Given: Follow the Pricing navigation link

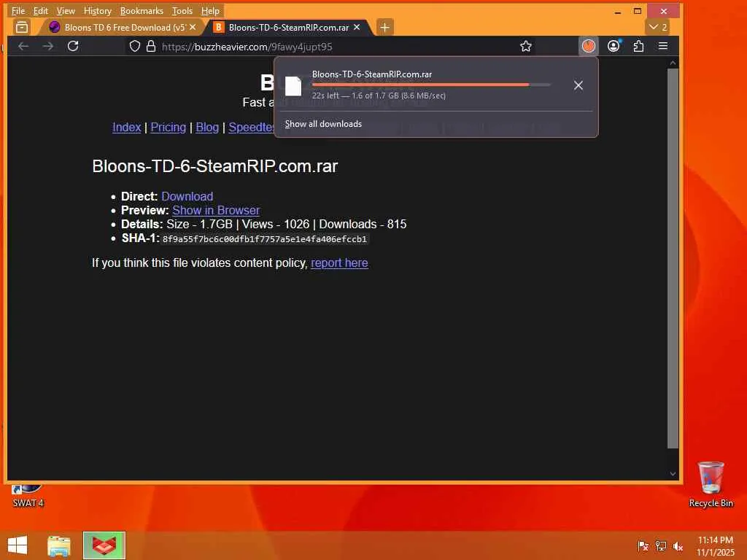Looking at the screenshot, I should pyautogui.click(x=169, y=127).
